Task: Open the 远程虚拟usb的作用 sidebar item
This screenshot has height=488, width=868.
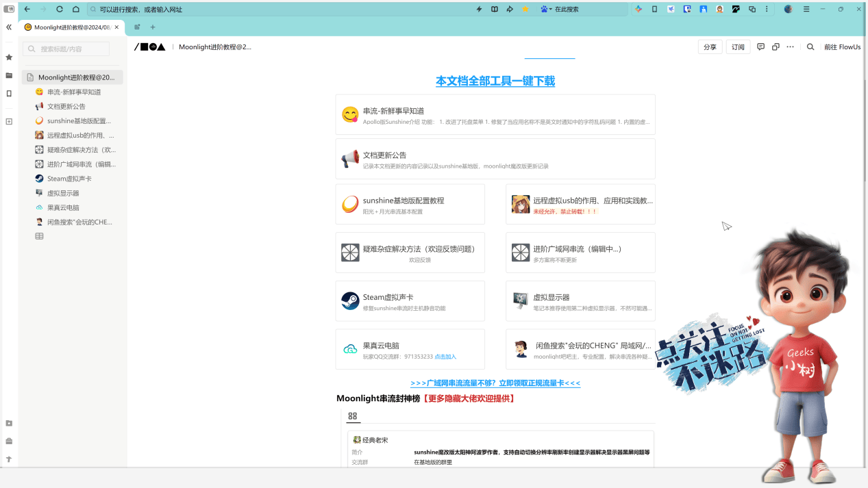Action: [81, 136]
